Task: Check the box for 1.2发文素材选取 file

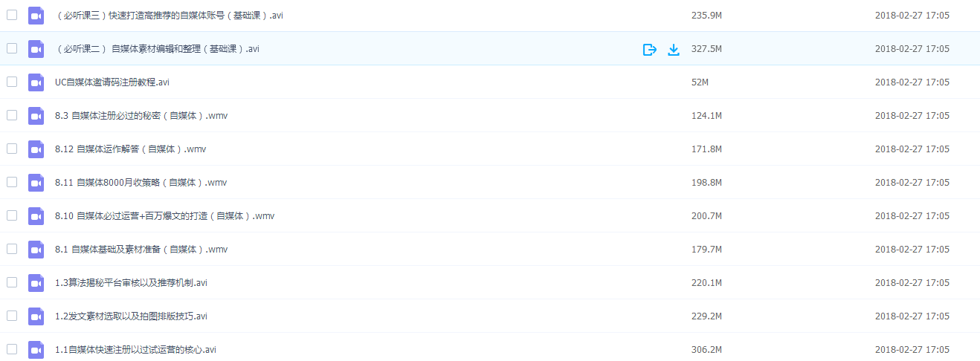Action: (x=12, y=316)
